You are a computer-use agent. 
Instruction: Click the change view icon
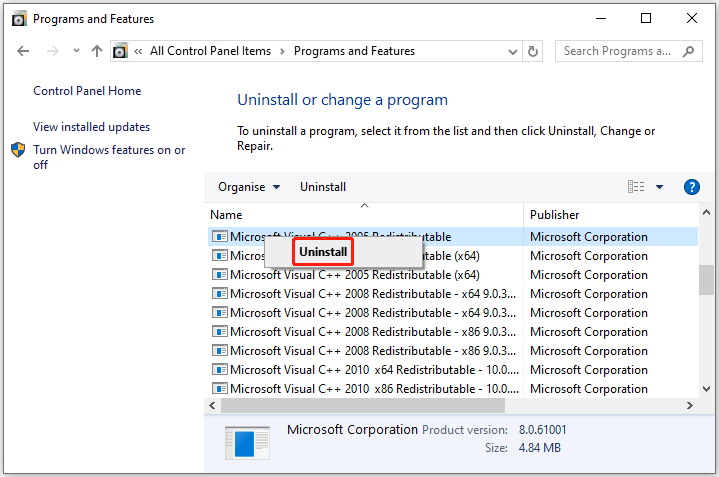636,187
